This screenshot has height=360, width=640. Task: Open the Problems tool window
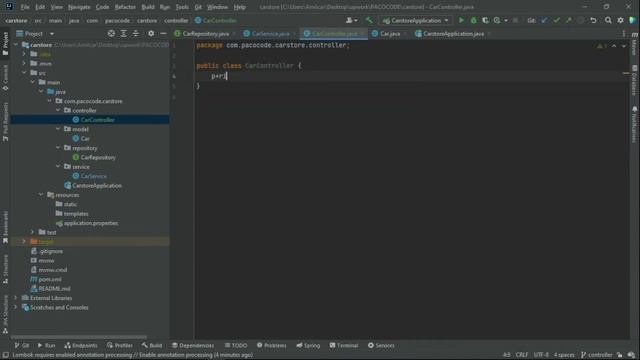272,345
